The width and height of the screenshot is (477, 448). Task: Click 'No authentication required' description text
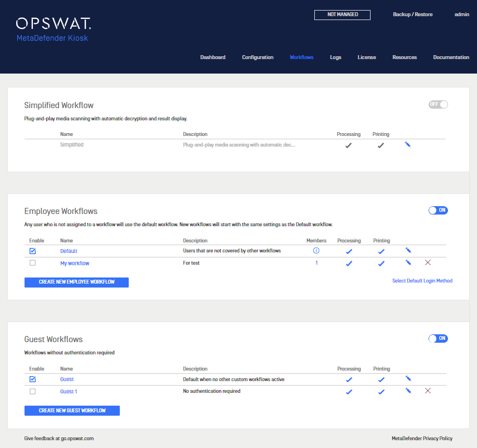(211, 391)
